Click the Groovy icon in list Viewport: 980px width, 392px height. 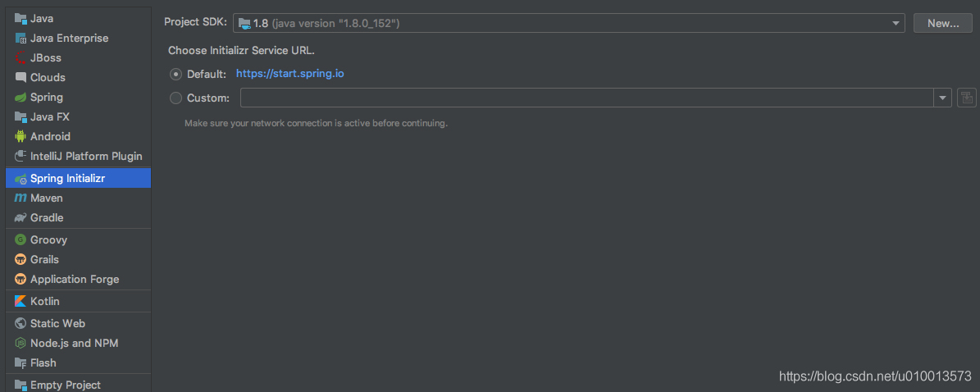pos(21,239)
